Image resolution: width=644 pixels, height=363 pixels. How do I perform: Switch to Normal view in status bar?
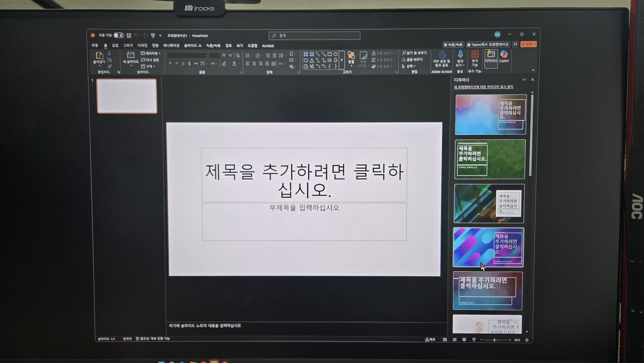(445, 340)
